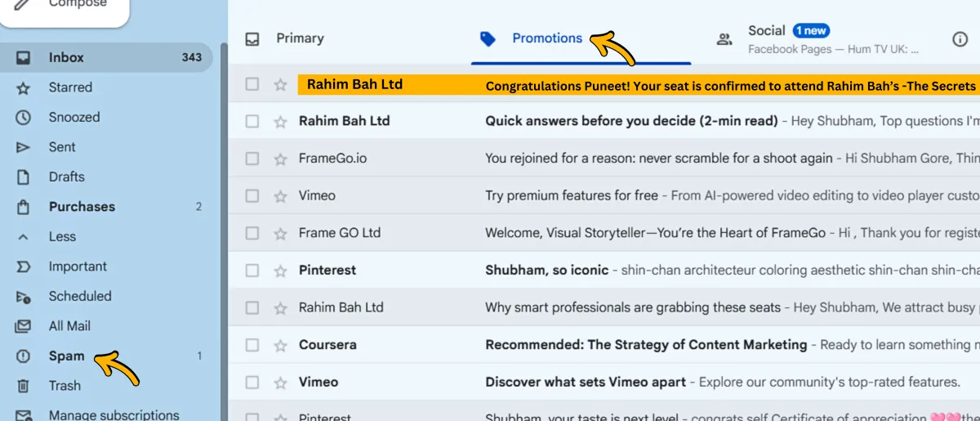
Task: Tick the checkbox for the Frame GO Ltd email
Action: [252, 233]
